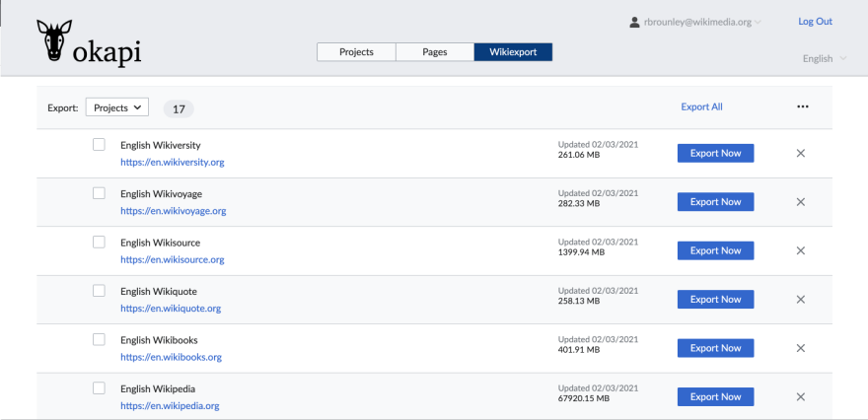The height and width of the screenshot is (420, 868).
Task: Select the English Wikisource checkbox
Action: tap(99, 242)
